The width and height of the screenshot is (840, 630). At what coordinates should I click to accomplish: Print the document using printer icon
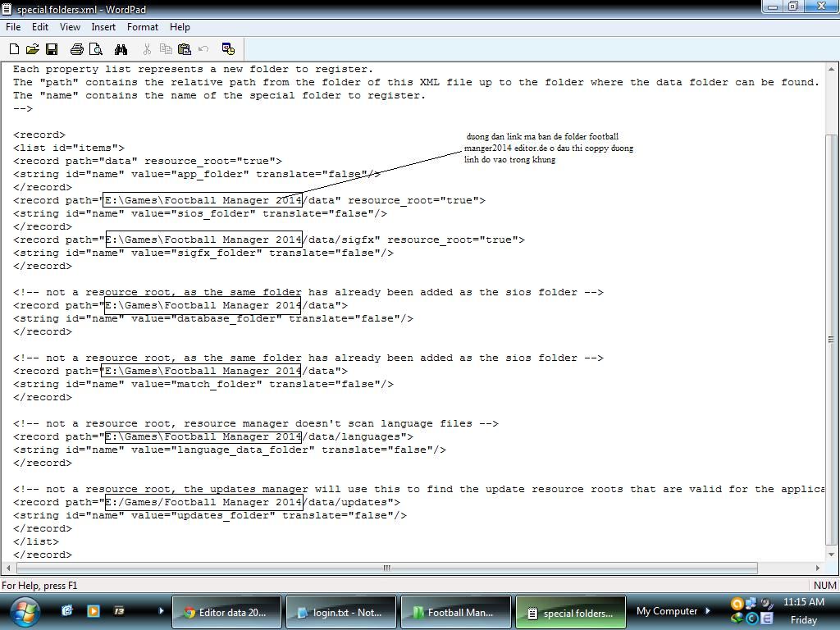77,49
